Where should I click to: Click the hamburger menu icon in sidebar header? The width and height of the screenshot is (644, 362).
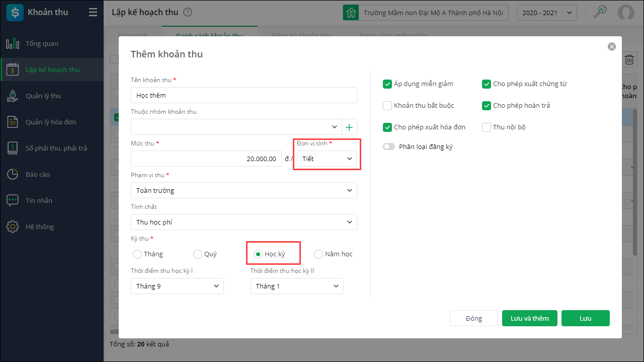click(93, 13)
